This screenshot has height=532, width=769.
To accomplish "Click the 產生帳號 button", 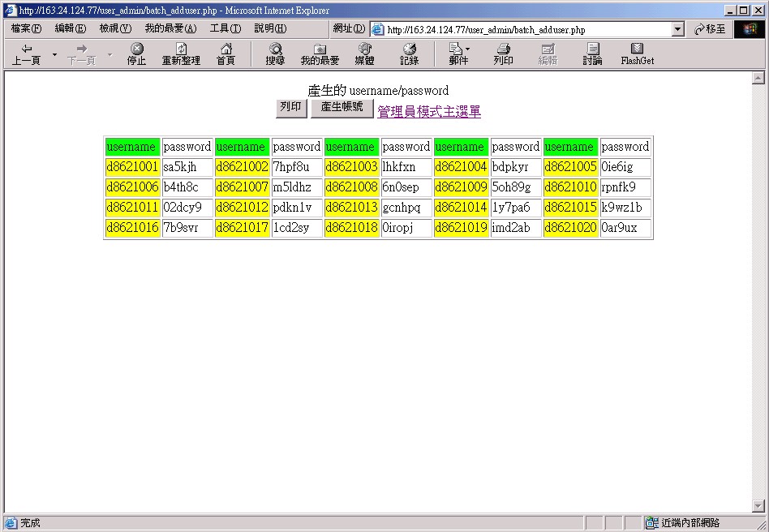I will [342, 108].
